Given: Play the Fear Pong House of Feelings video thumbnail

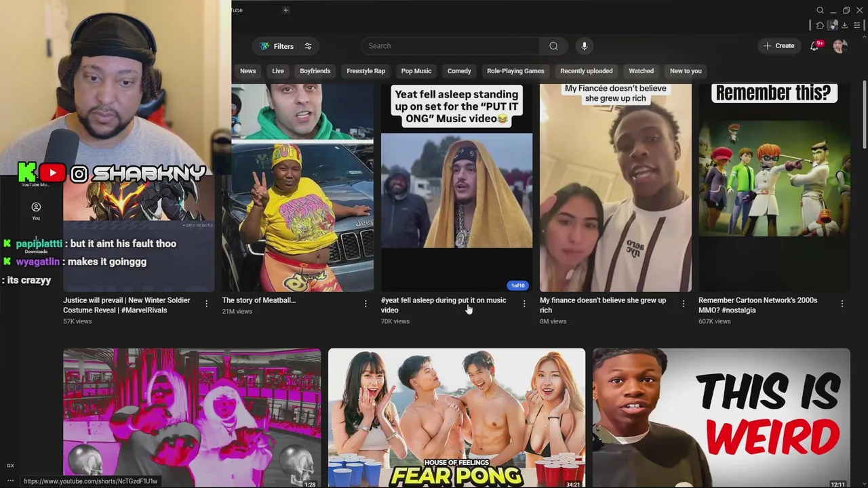Looking at the screenshot, I should coord(456,418).
